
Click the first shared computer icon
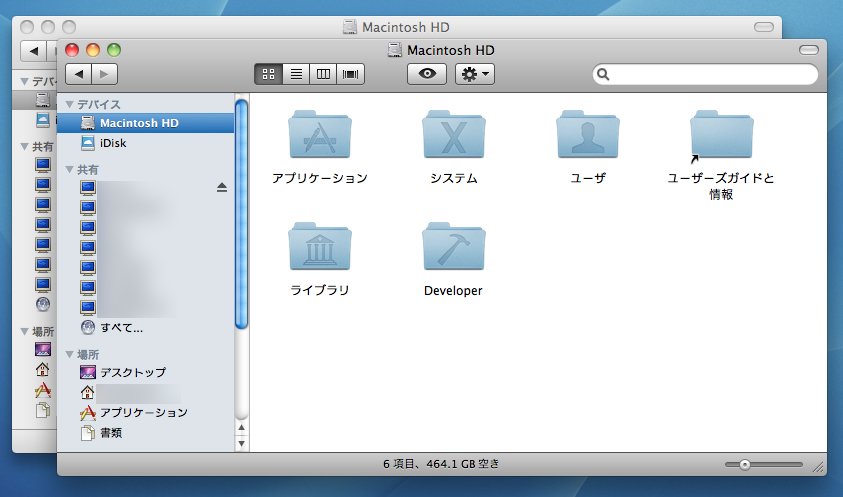(88, 188)
